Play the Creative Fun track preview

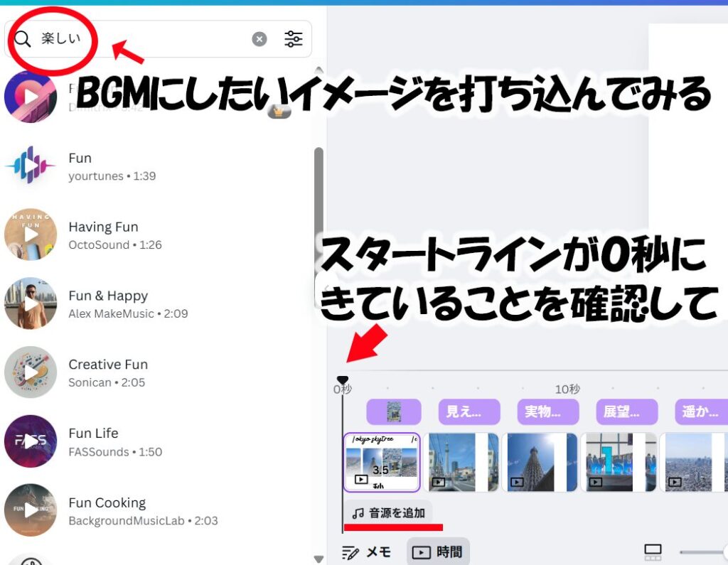pos(31,372)
